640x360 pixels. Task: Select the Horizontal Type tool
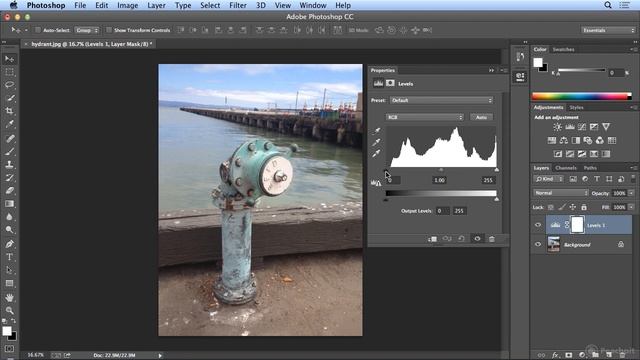pyautogui.click(x=9, y=257)
